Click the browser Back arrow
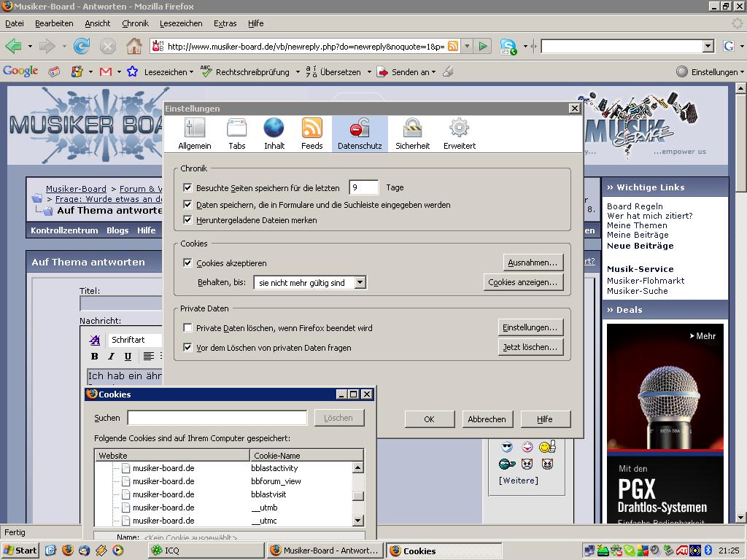This screenshot has height=560, width=747. click(x=13, y=46)
